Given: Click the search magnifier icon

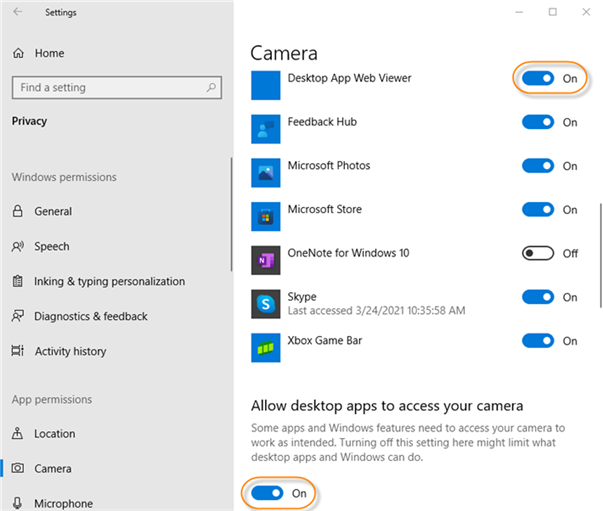Looking at the screenshot, I should pos(211,88).
